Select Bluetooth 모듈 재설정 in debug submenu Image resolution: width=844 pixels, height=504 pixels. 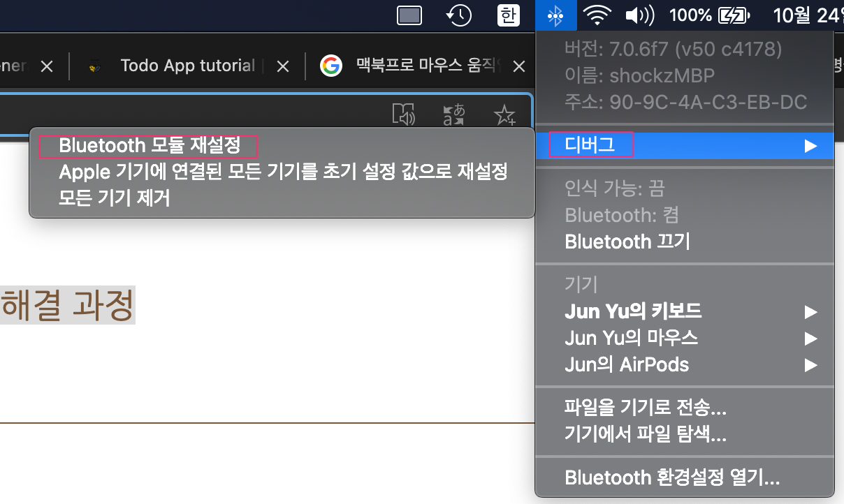pos(150,145)
